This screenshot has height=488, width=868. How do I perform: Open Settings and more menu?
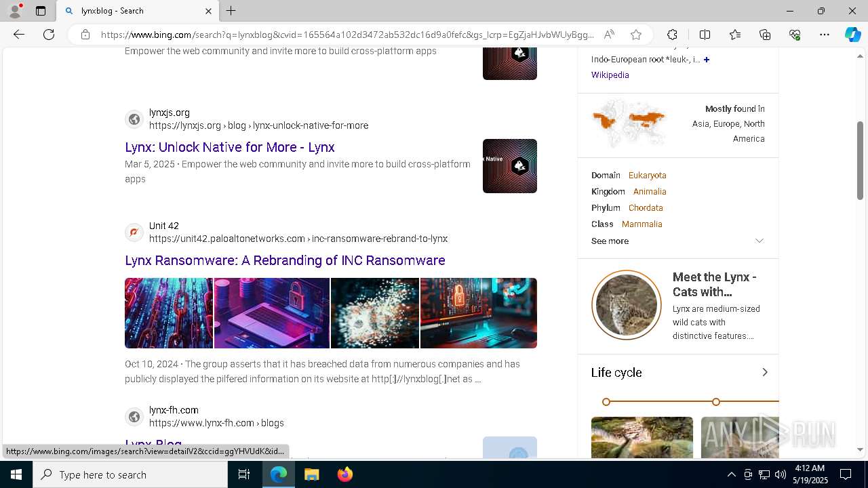click(825, 35)
